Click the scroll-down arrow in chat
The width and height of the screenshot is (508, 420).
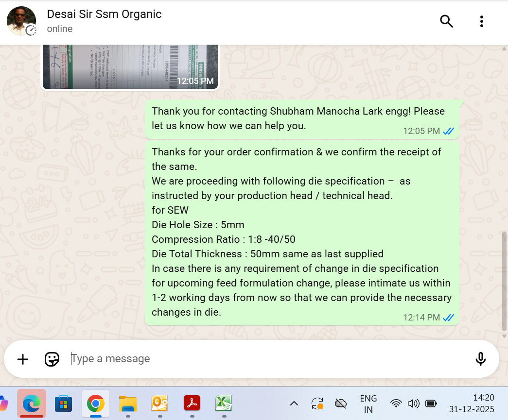click(504, 336)
